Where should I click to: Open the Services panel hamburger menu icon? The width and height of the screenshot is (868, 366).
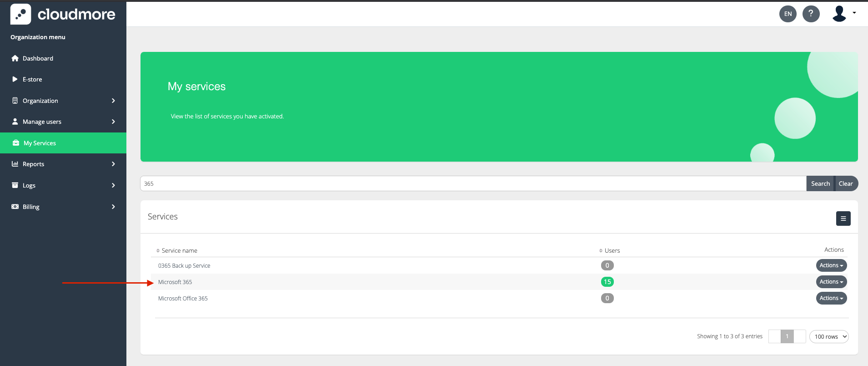[x=843, y=219]
